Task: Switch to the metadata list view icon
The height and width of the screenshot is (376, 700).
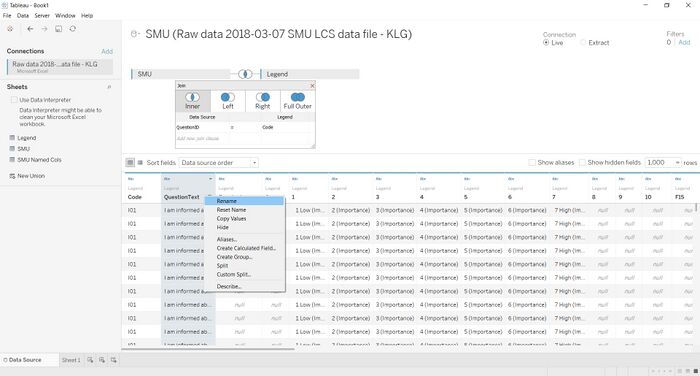Action: [x=140, y=163]
